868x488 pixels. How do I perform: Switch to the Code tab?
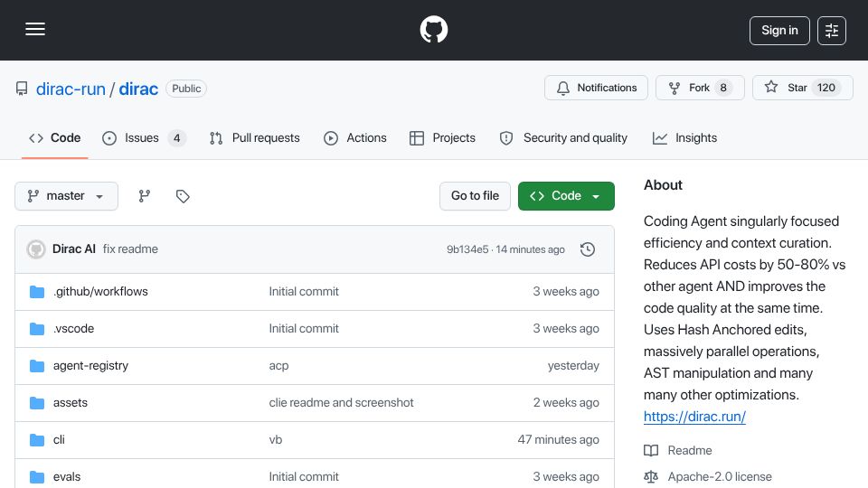coord(55,137)
